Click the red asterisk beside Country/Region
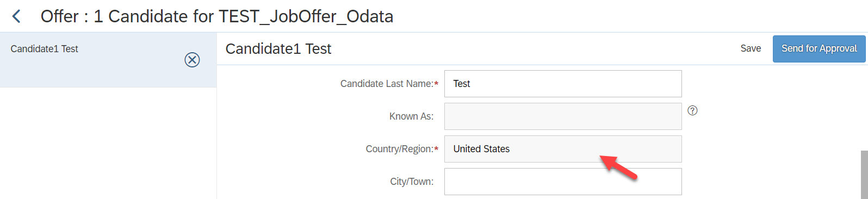 [x=436, y=149]
